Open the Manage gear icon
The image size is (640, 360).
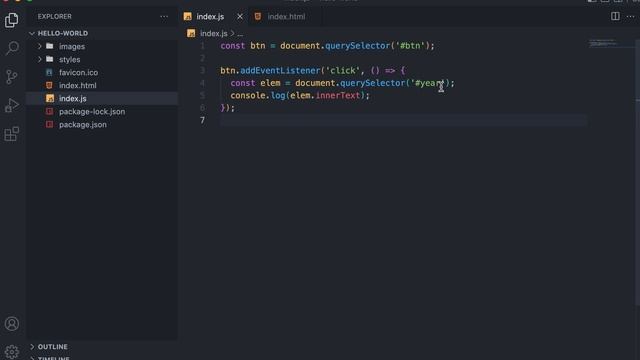(11, 351)
